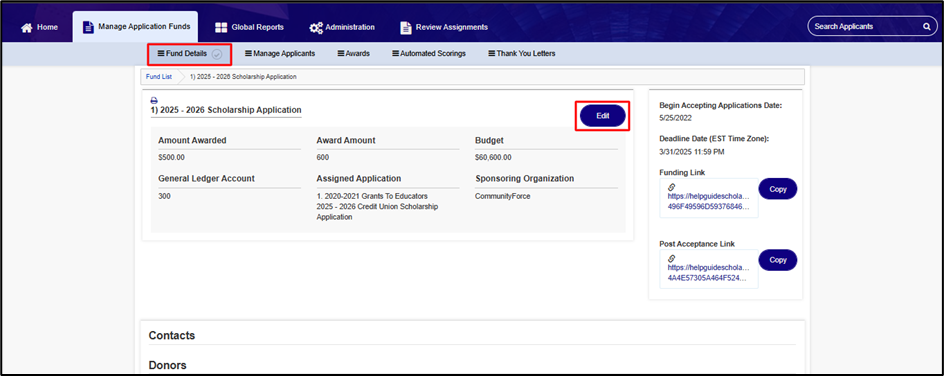
Task: Click the Manage Applicants hamburger icon
Action: click(x=248, y=54)
